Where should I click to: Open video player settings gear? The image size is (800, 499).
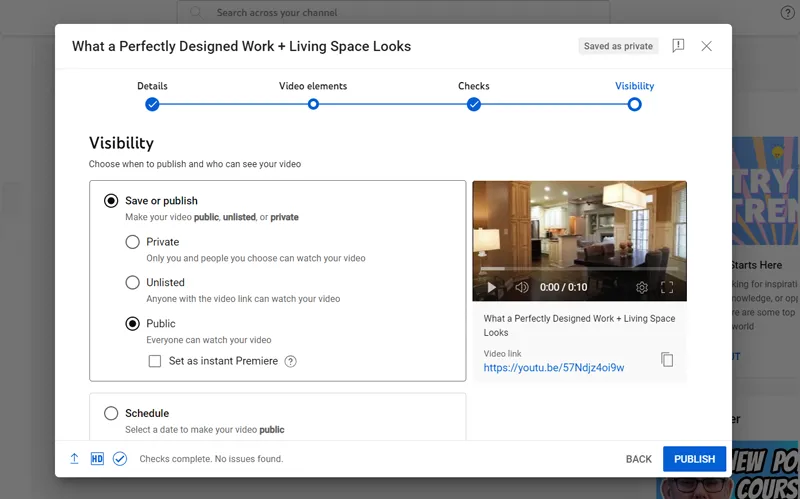click(x=642, y=288)
